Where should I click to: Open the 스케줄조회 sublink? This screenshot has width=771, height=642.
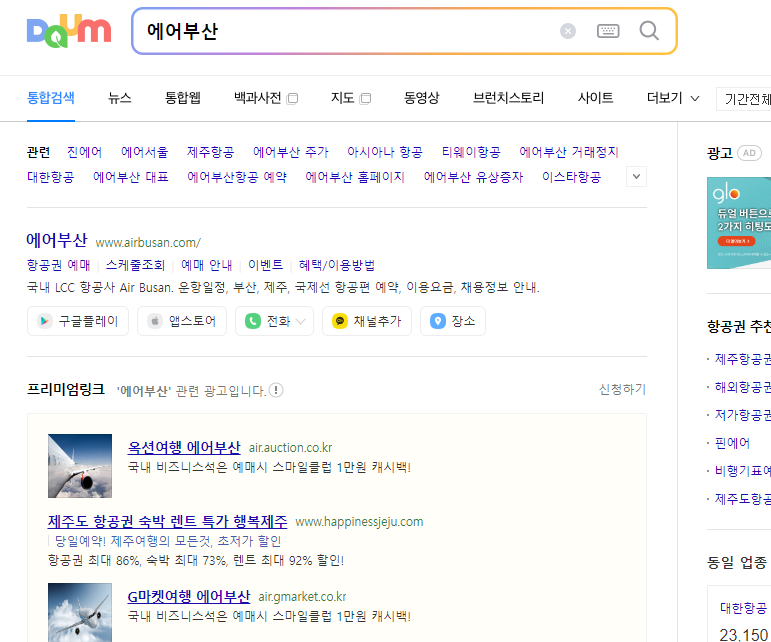[135, 265]
